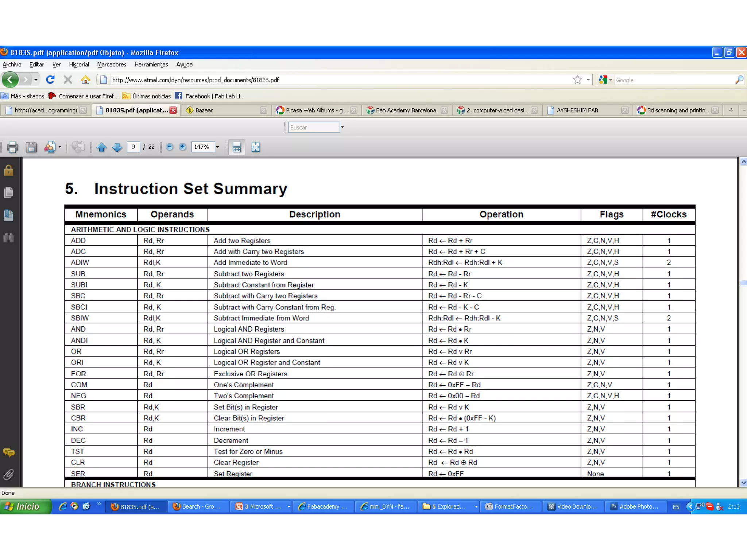Toggle fit one full page view
Viewport: 747px width, 560px height.
pos(256,147)
